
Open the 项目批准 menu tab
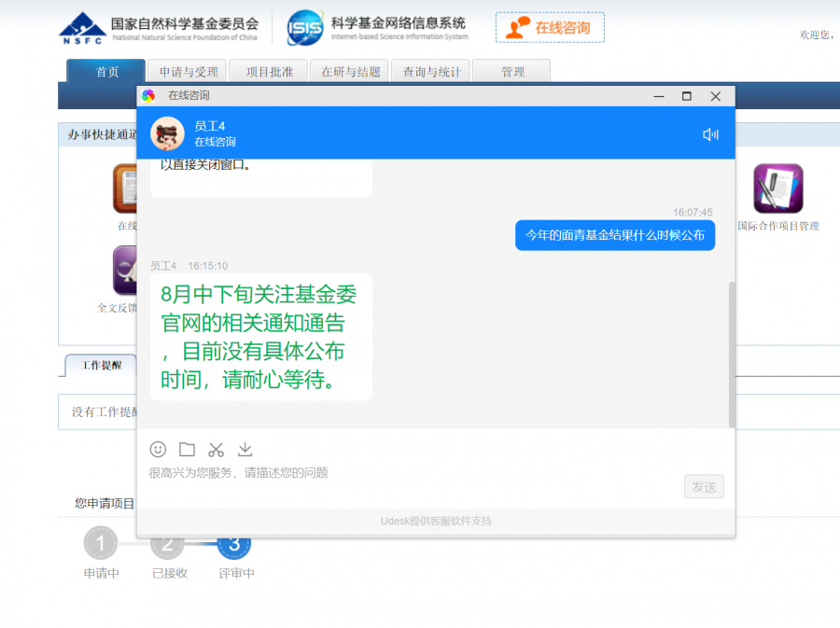269,72
